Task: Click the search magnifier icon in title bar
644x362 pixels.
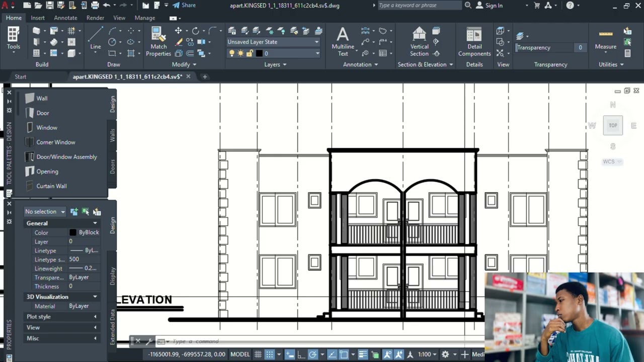Action: [x=468, y=5]
